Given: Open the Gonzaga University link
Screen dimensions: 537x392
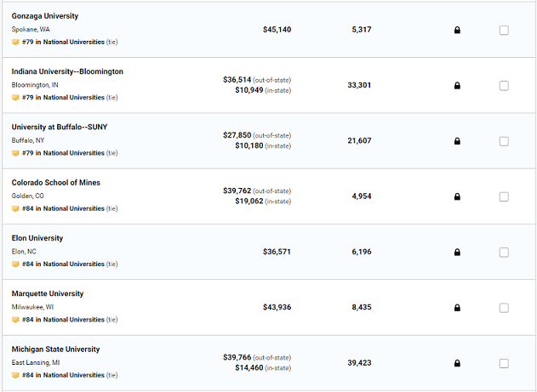Looking at the screenshot, I should [45, 16].
